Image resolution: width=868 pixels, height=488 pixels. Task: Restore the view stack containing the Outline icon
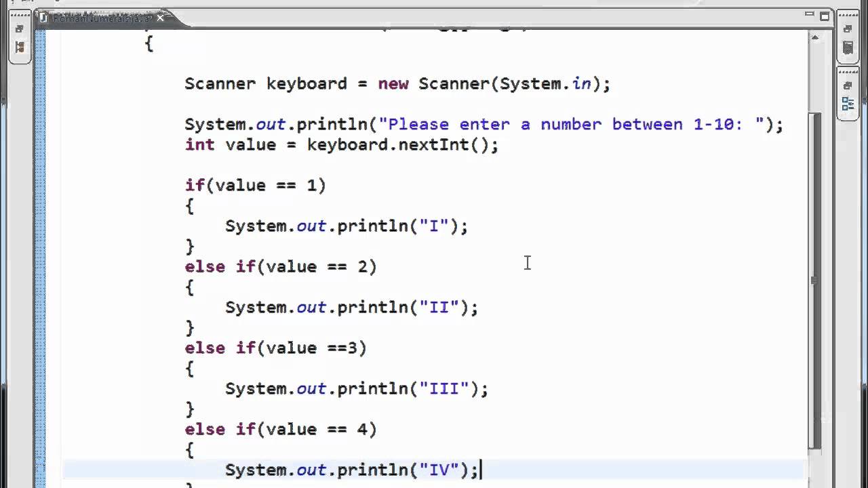pyautogui.click(x=848, y=85)
